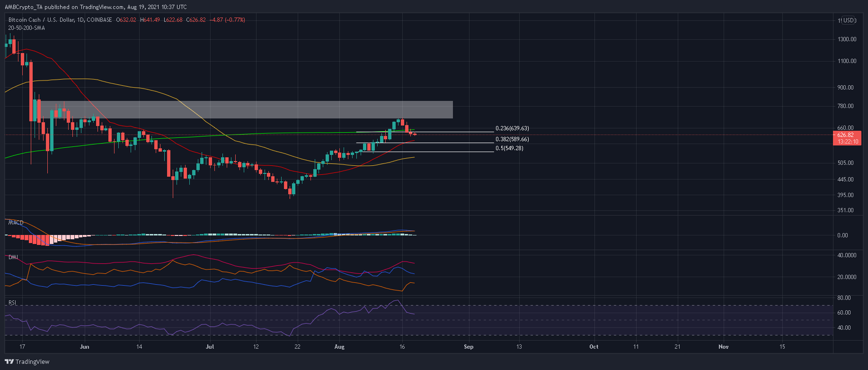Viewport: 868px width, 370px height.
Task: Select the 0.236(639.63) Fibonacci level label
Action: pyautogui.click(x=512, y=128)
